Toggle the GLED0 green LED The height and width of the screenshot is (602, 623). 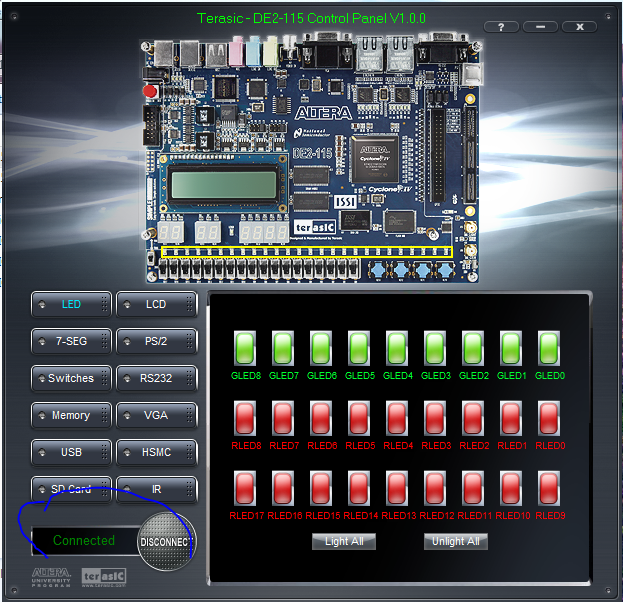coord(549,348)
